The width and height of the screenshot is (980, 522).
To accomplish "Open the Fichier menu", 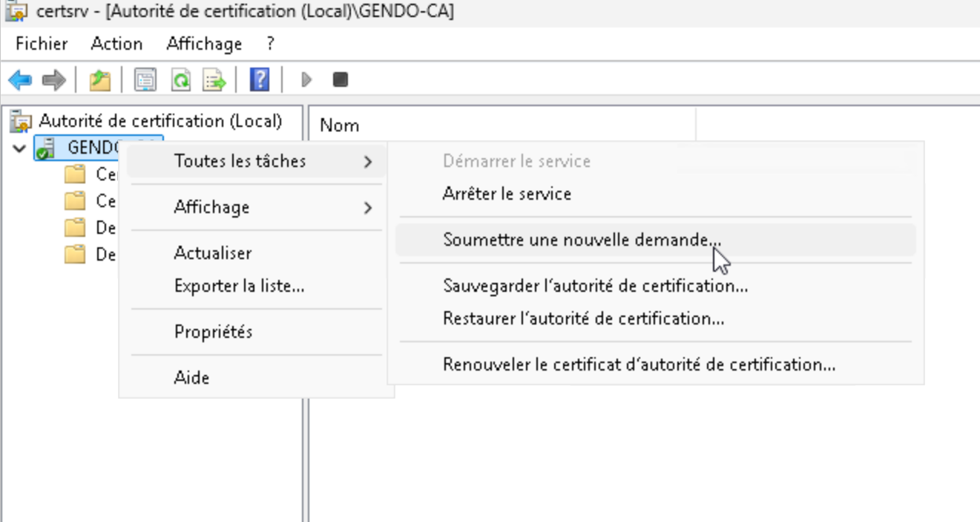I will [x=42, y=44].
